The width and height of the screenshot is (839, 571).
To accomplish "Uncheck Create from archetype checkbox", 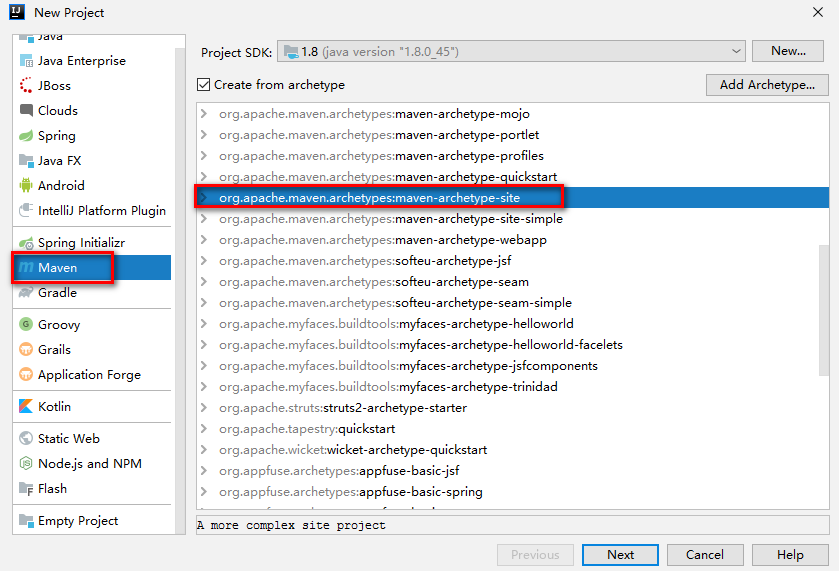I will [x=203, y=85].
